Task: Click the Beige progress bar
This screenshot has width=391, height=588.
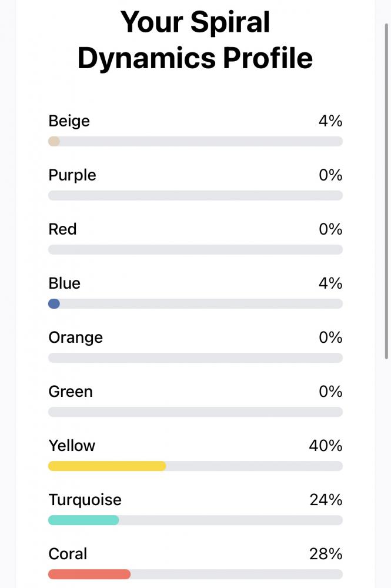Action: [195, 141]
